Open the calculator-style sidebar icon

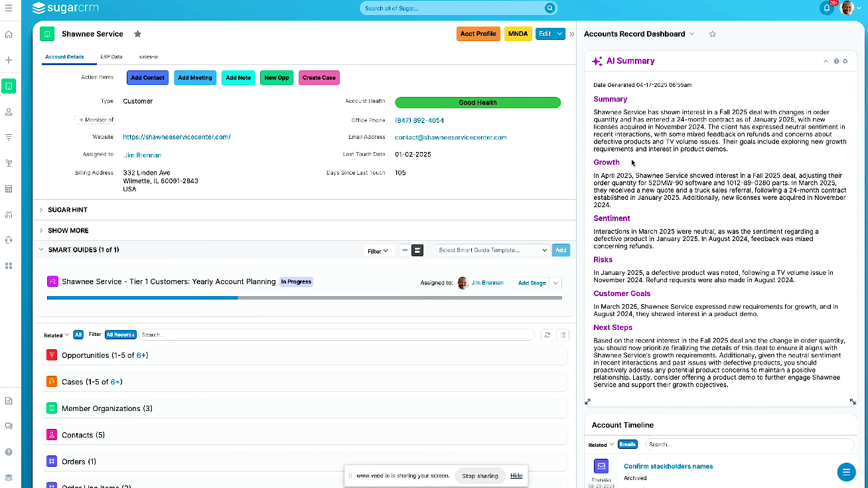point(9,189)
